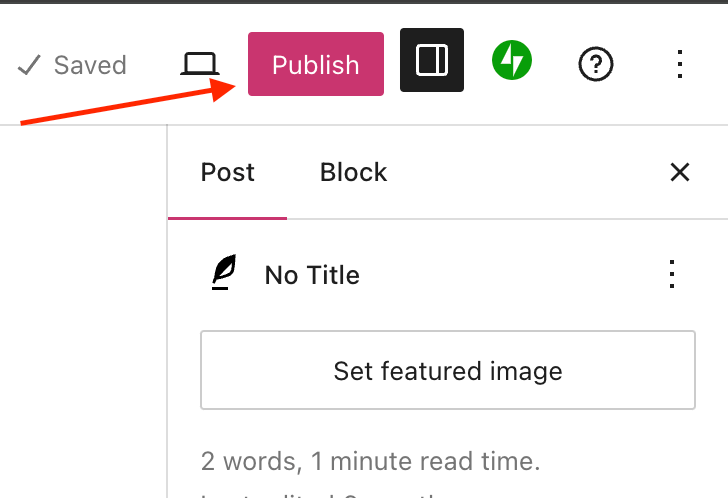The height and width of the screenshot is (498, 728).
Task: Click the Saved status label
Action: tap(90, 66)
